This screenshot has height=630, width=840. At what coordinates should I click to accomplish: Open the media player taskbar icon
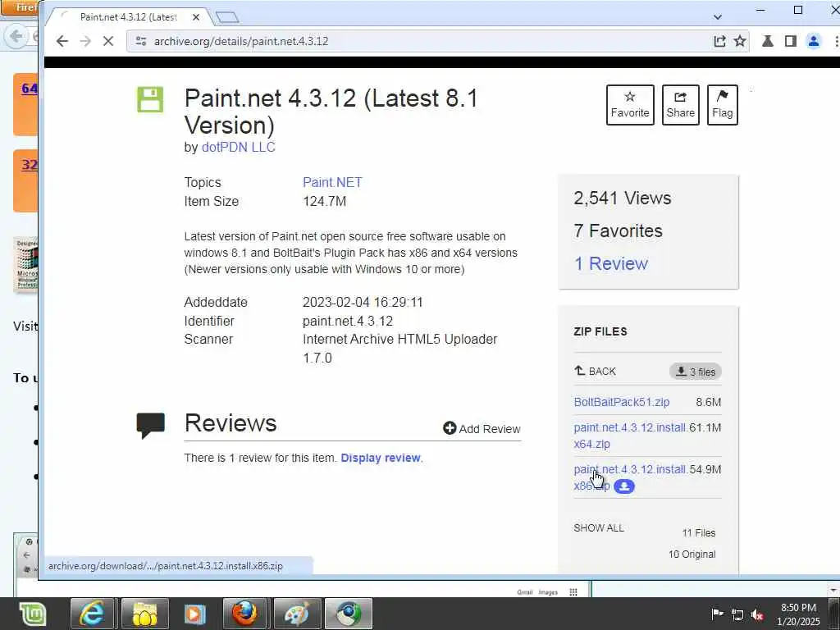[194, 614]
